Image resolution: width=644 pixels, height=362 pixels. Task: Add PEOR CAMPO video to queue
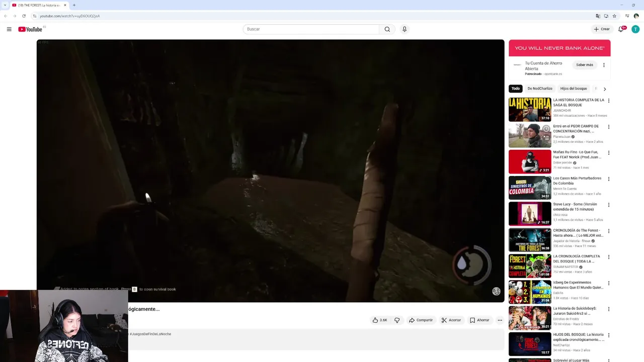[x=546, y=137]
